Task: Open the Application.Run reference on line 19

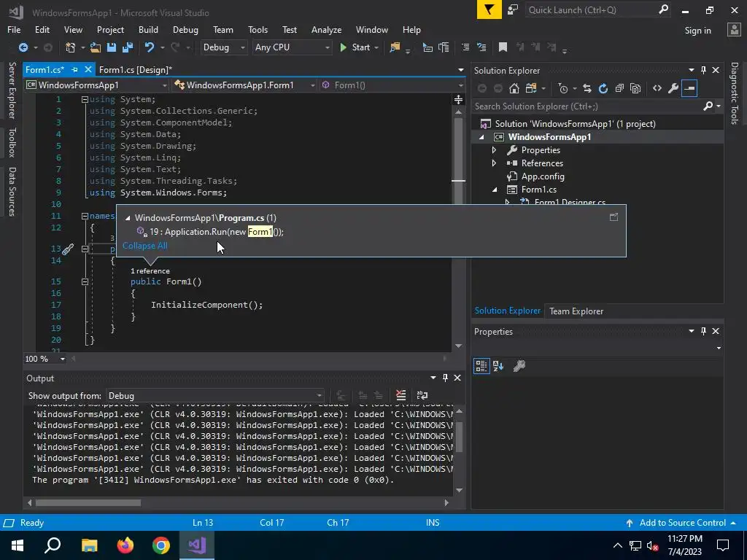Action: tap(216, 232)
